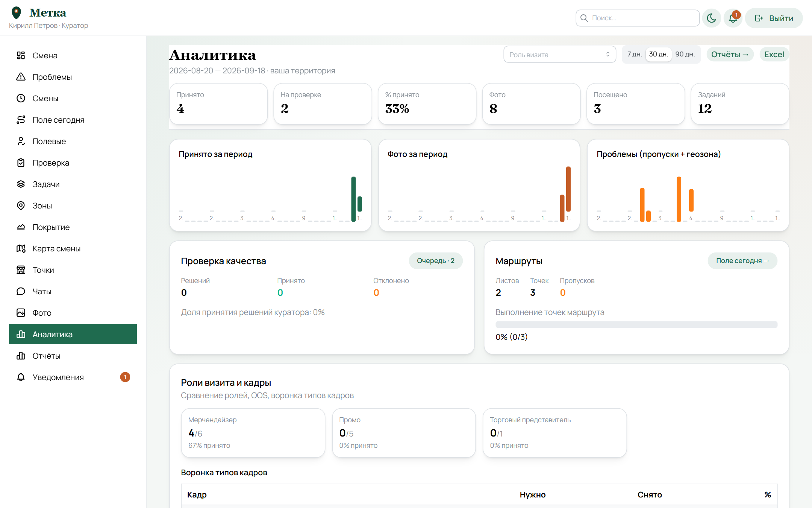
Task: Click the Кадр column header
Action: click(x=197, y=494)
